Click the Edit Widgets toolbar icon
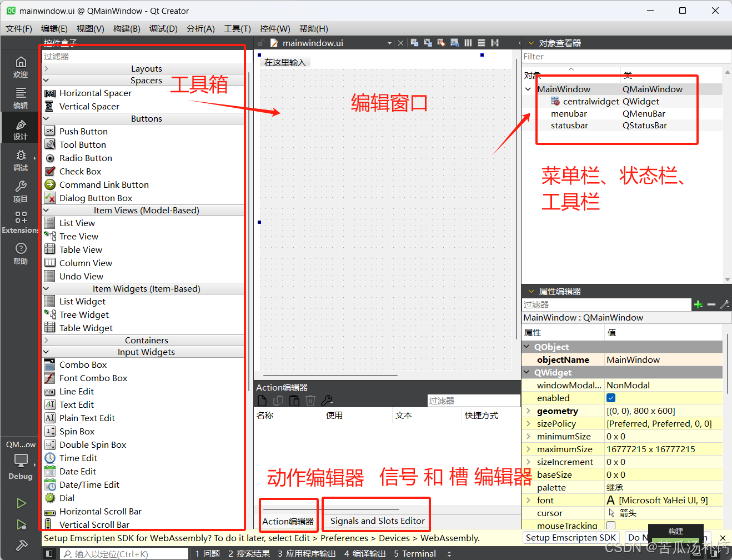This screenshot has width=732, height=560. 414,43
